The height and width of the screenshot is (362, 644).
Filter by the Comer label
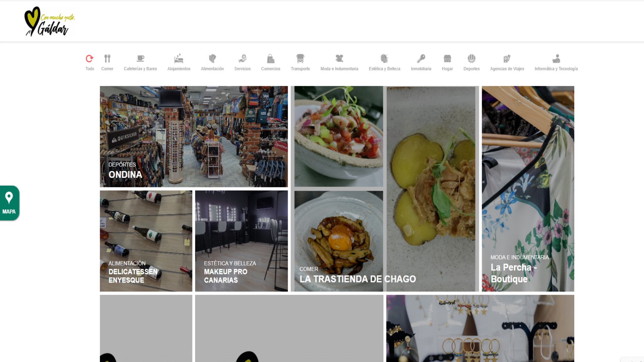click(107, 69)
